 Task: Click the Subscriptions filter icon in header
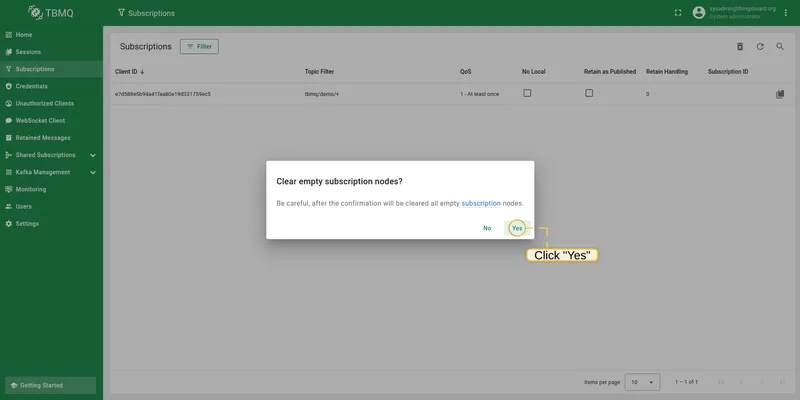coord(121,13)
